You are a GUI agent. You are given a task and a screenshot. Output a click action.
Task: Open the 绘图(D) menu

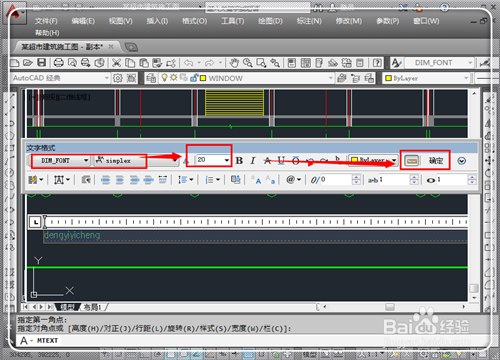[x=270, y=21]
